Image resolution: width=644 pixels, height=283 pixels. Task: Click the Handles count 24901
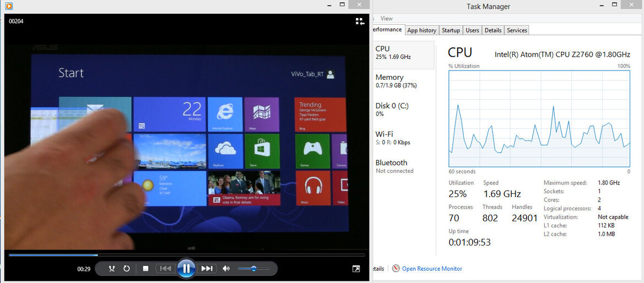(525, 218)
